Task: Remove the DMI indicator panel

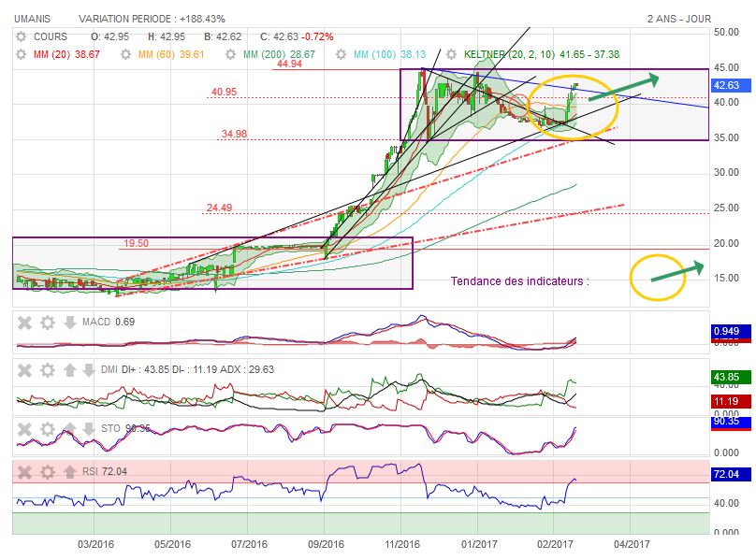Action: coord(24,370)
